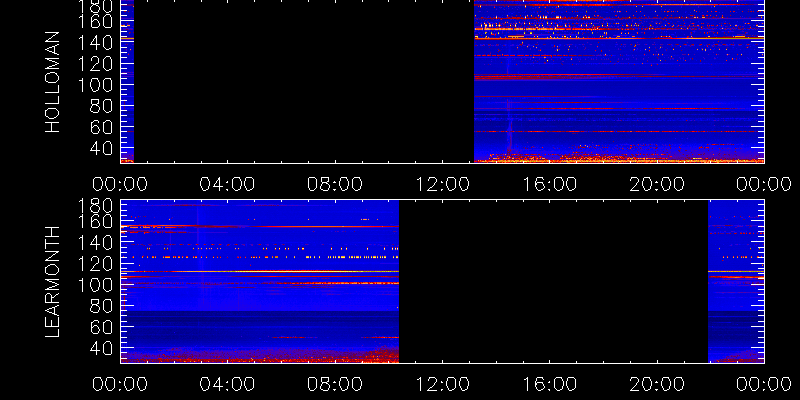
Task: Select the 40 tick label on LEARMONTH axis
Action: (102, 348)
